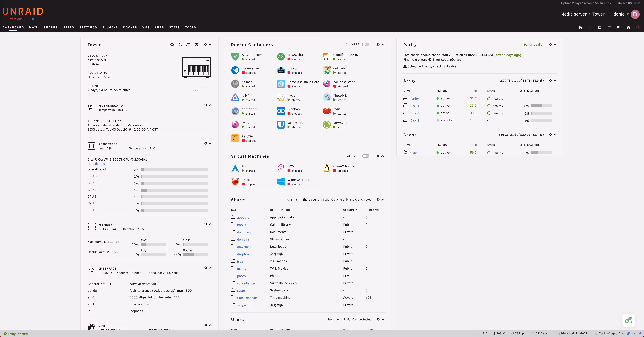Image resolution: width=644 pixels, height=337 pixels.
Task: Open the aria2webui container icon
Action: tap(281, 57)
